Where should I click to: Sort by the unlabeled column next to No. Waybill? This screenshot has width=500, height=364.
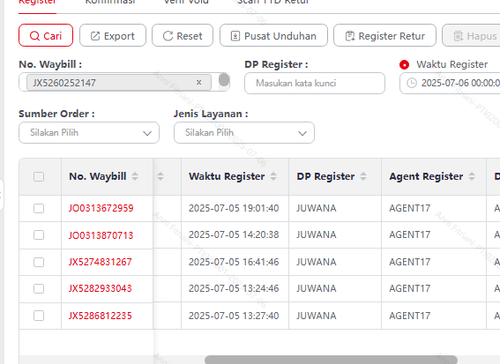(160, 176)
